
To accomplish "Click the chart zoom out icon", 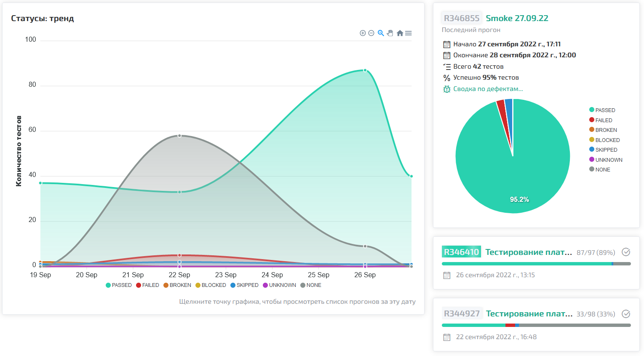I will (x=371, y=33).
